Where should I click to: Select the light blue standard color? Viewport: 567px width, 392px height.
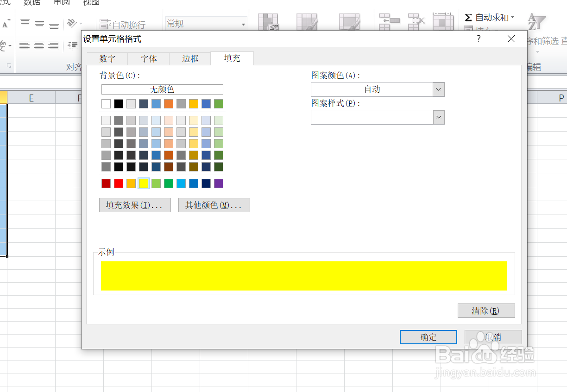[x=181, y=183]
